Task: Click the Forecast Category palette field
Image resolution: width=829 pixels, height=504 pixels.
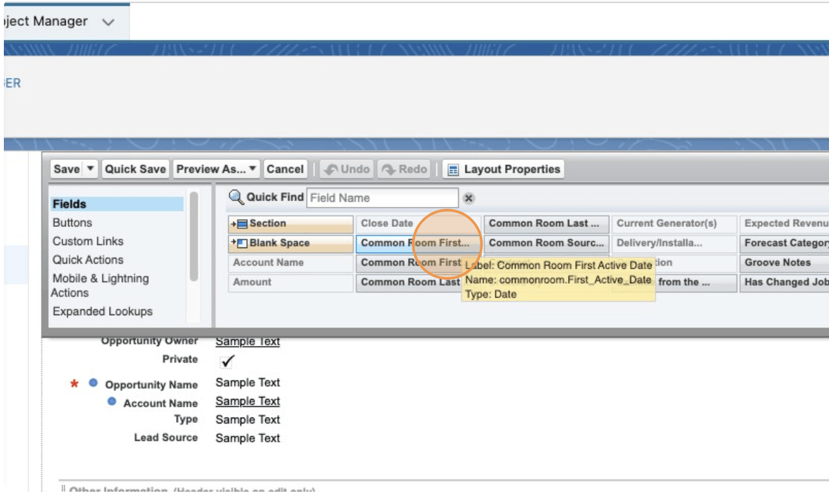Action: point(784,243)
